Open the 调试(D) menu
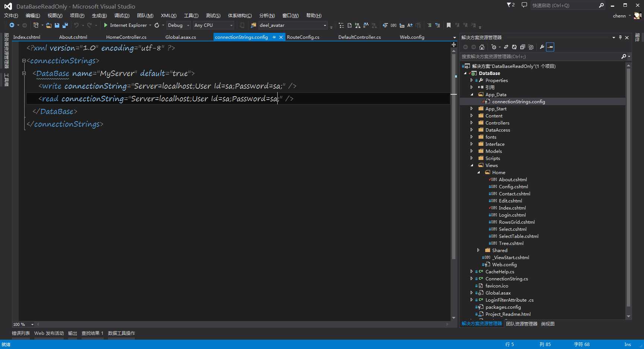Viewport: 644px width, 349px height. 121,16
